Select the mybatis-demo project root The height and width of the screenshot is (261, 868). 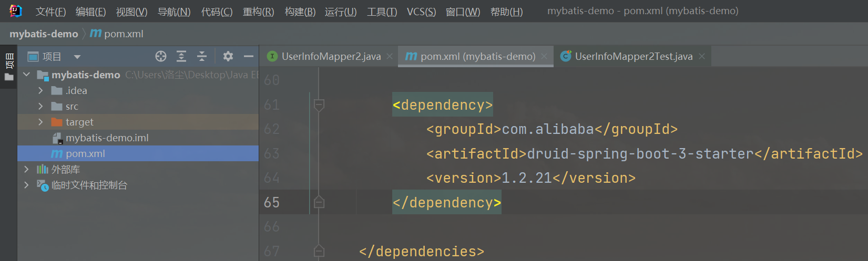138,75
